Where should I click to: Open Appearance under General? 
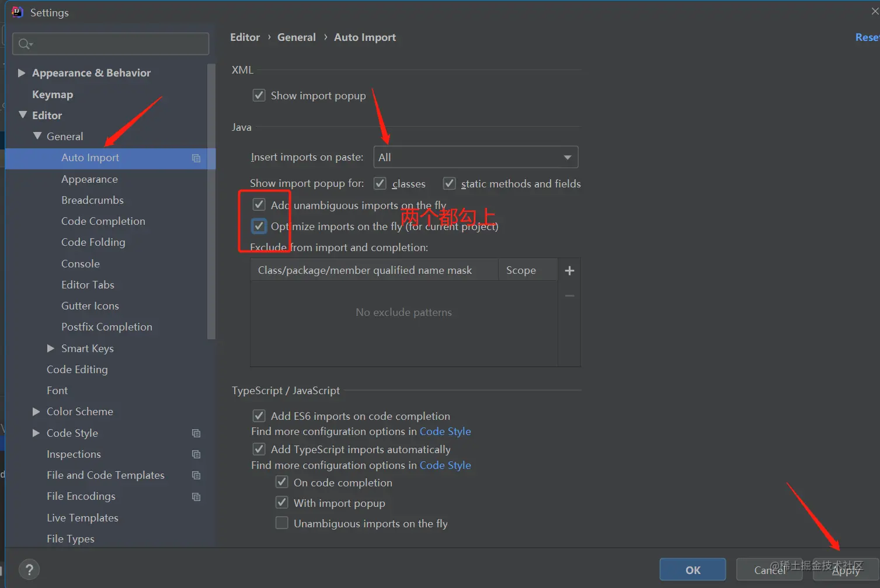[89, 179]
